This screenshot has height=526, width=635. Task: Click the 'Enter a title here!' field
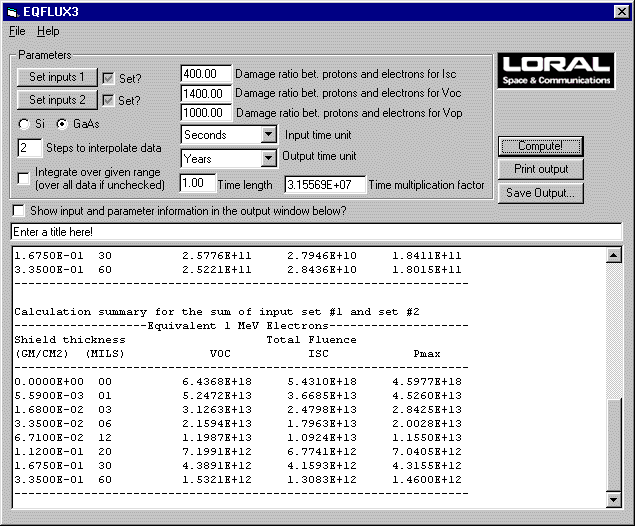coord(316,232)
